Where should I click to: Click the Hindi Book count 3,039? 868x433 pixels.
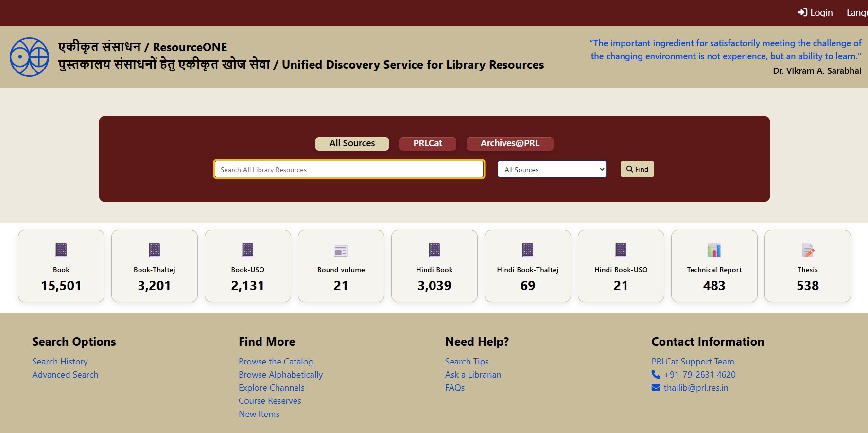434,286
